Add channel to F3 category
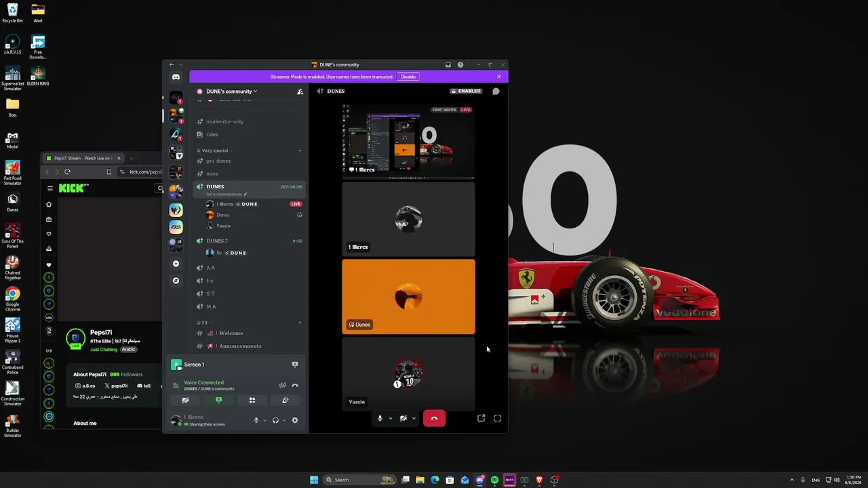The image size is (868, 488). tap(300, 323)
